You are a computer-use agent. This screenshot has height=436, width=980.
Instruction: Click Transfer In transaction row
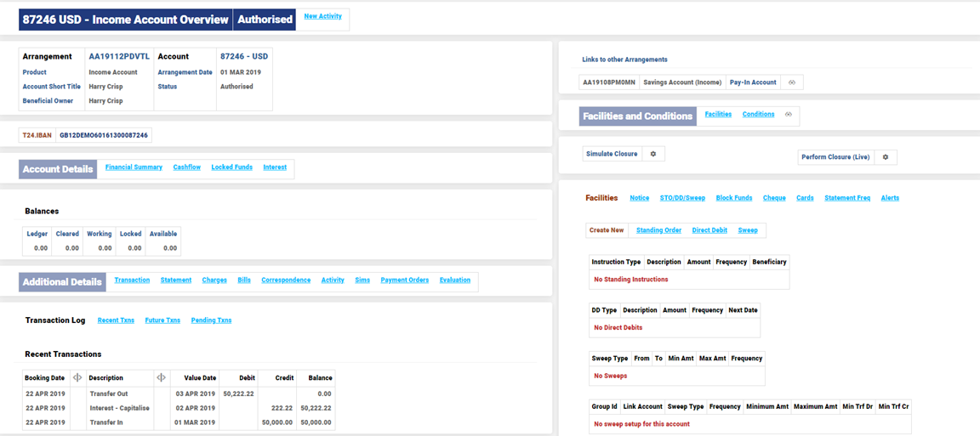click(x=179, y=423)
